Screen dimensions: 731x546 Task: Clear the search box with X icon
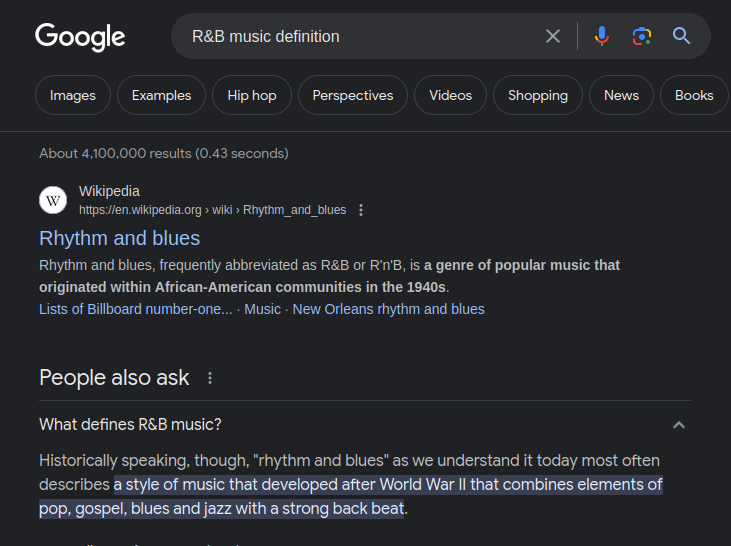[x=553, y=36]
